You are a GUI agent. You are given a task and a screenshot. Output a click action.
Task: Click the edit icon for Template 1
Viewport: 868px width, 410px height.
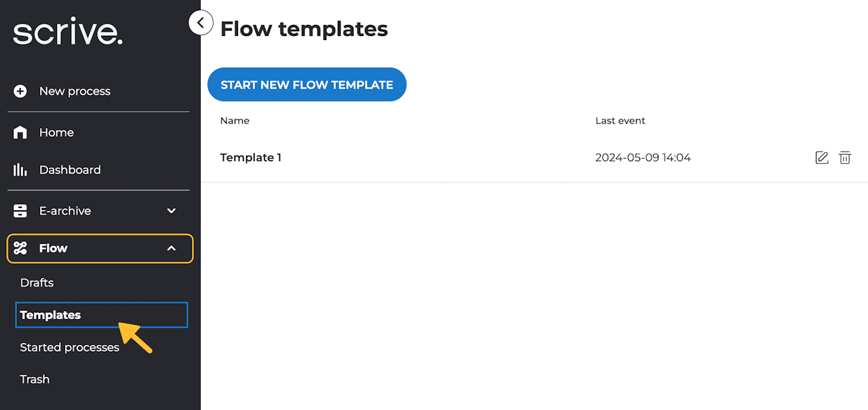(821, 158)
